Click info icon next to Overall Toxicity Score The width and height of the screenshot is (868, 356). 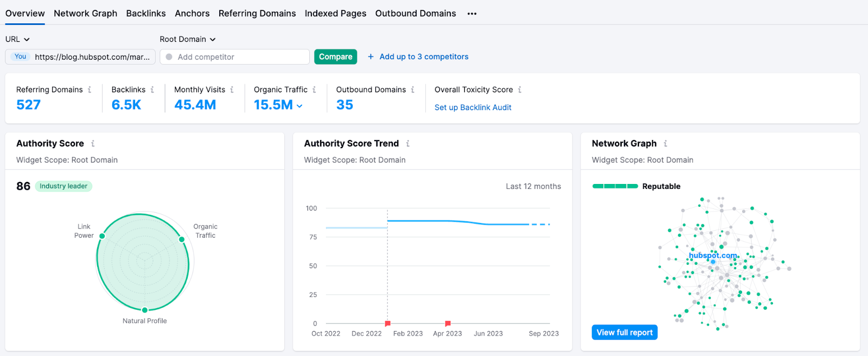pyautogui.click(x=520, y=90)
